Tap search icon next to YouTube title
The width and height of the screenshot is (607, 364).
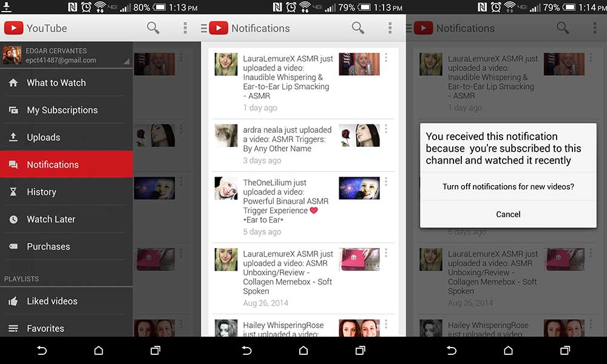coord(153,28)
